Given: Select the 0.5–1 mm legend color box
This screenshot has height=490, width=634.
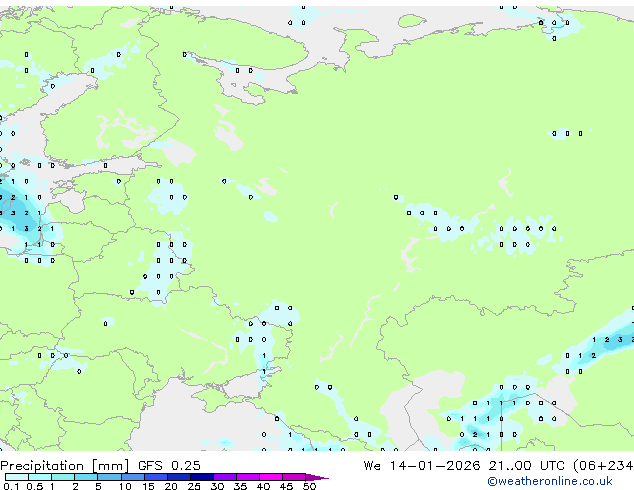Looking at the screenshot, I should (40, 477).
